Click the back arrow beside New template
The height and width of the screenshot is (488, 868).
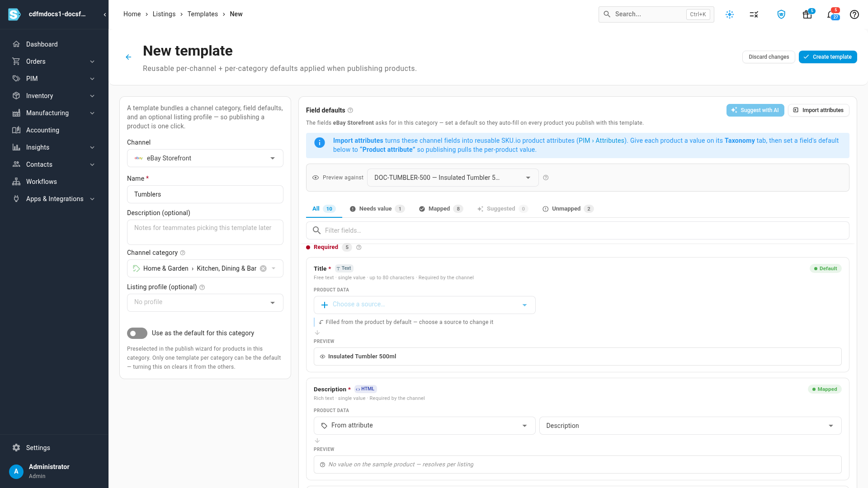coord(128,57)
